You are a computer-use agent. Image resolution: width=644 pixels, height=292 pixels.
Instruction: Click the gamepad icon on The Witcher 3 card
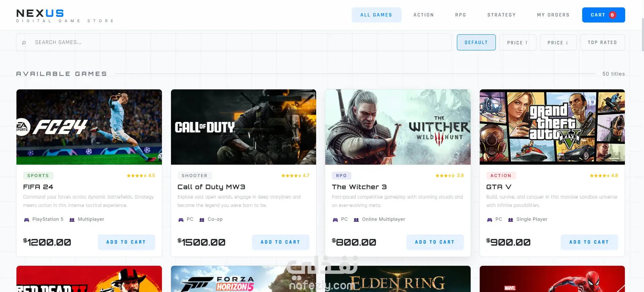[335, 220]
